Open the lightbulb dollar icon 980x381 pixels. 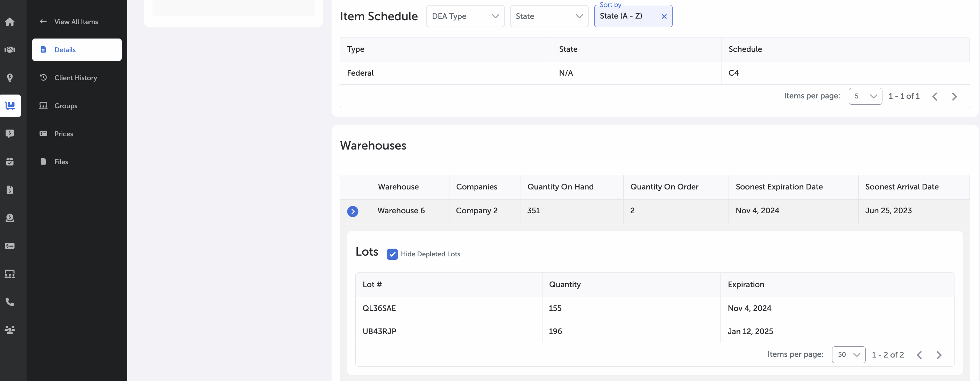10,78
